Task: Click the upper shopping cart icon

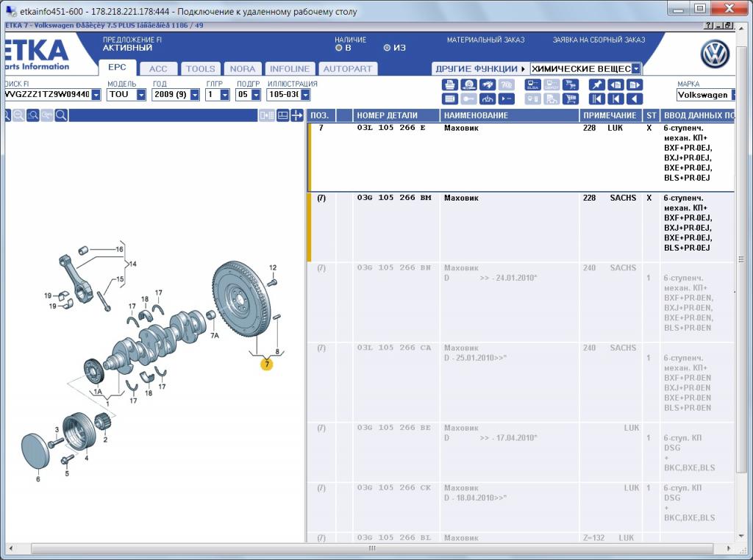Action: [571, 85]
